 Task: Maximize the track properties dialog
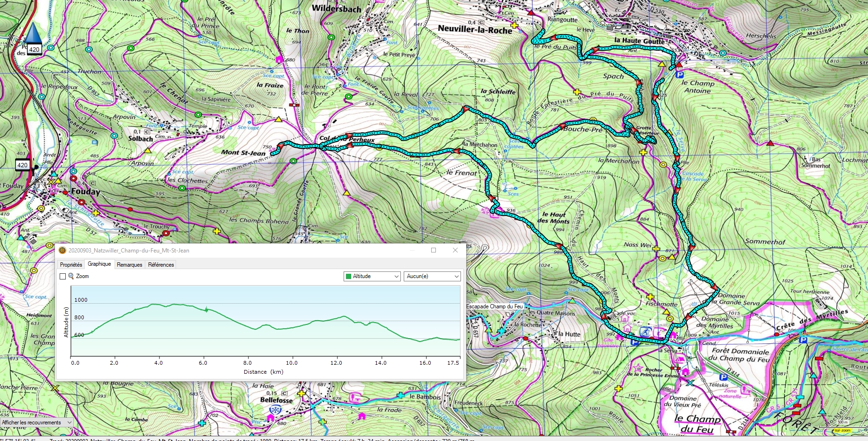pos(433,251)
